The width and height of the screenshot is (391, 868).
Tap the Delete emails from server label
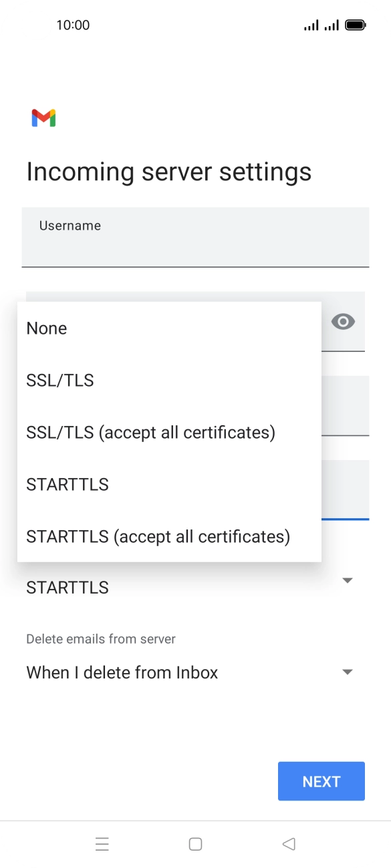tap(101, 639)
